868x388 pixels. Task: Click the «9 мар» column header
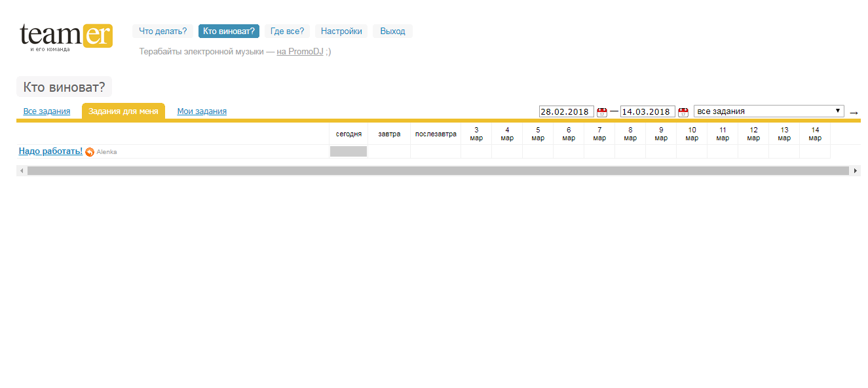(x=661, y=134)
